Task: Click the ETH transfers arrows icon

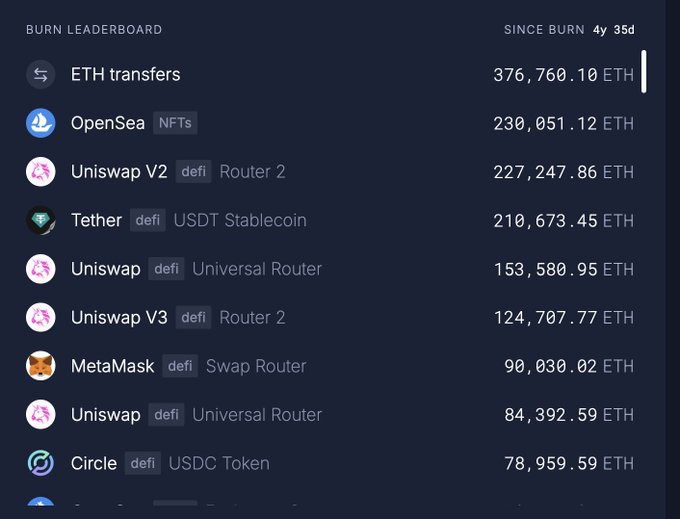Action: (40, 75)
